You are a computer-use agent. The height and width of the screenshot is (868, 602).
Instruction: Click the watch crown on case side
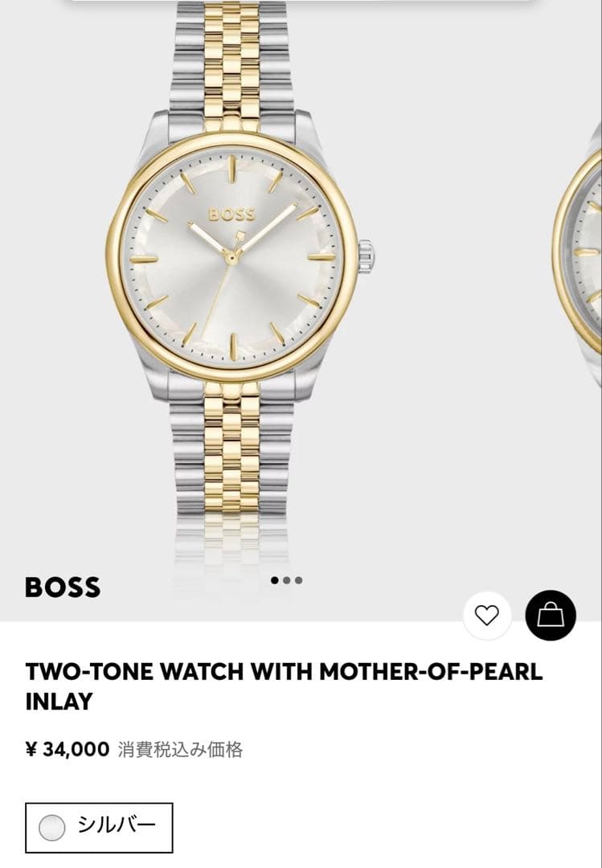click(366, 256)
